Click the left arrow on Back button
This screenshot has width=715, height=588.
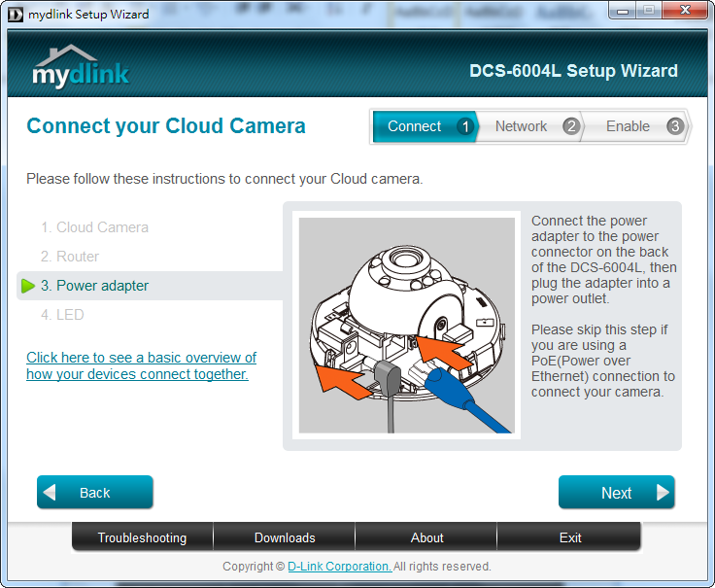[x=51, y=493]
